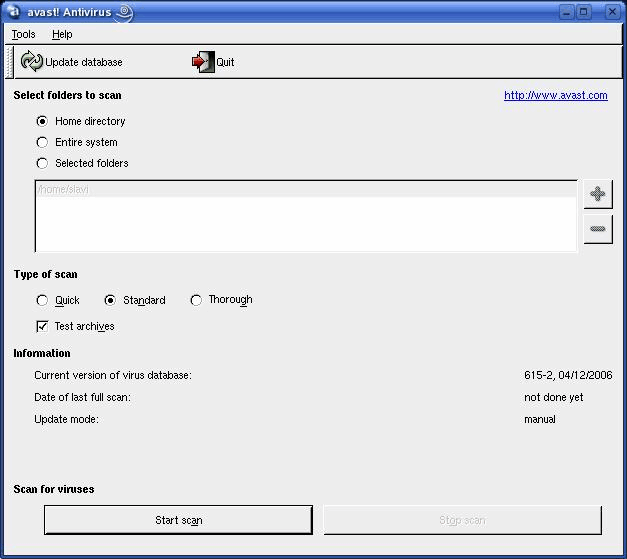This screenshot has width=627, height=559.
Task: Click the minus icon to remove folder
Action: coord(597,229)
